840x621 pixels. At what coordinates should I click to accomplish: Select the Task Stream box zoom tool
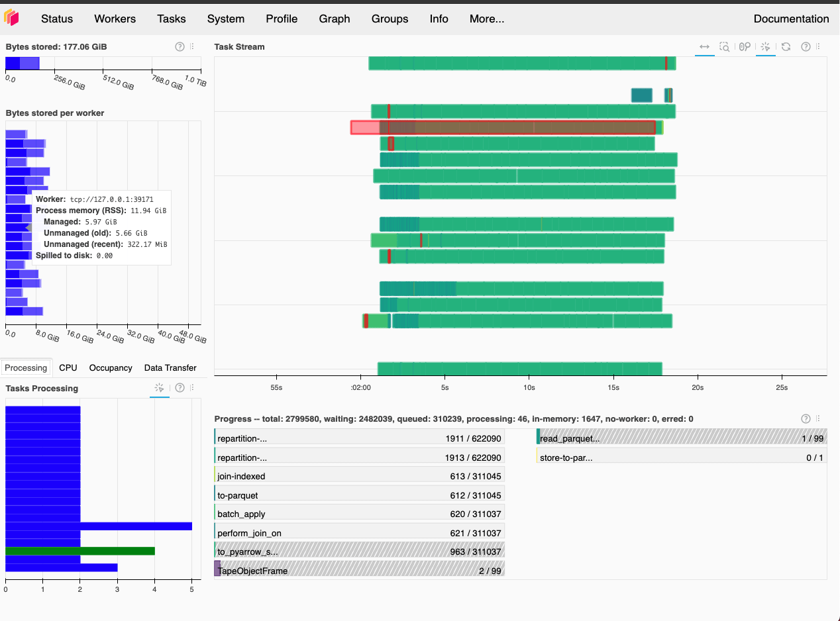coord(725,47)
